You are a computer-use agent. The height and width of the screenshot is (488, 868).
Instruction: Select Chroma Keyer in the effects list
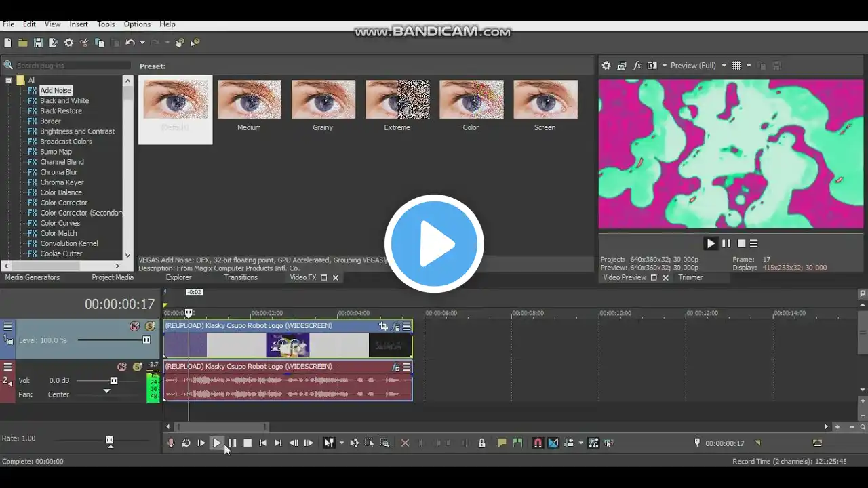[x=62, y=182]
